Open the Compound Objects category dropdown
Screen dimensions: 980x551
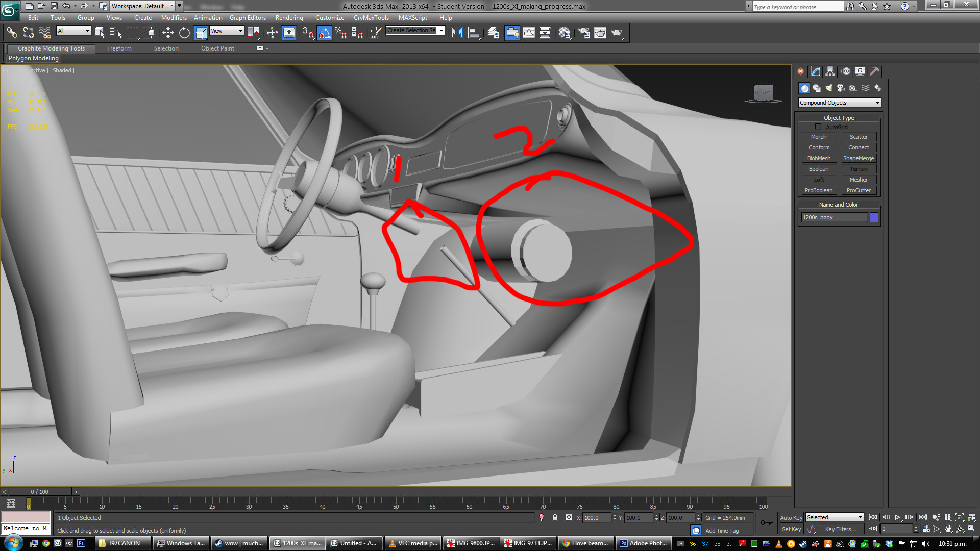click(x=840, y=103)
